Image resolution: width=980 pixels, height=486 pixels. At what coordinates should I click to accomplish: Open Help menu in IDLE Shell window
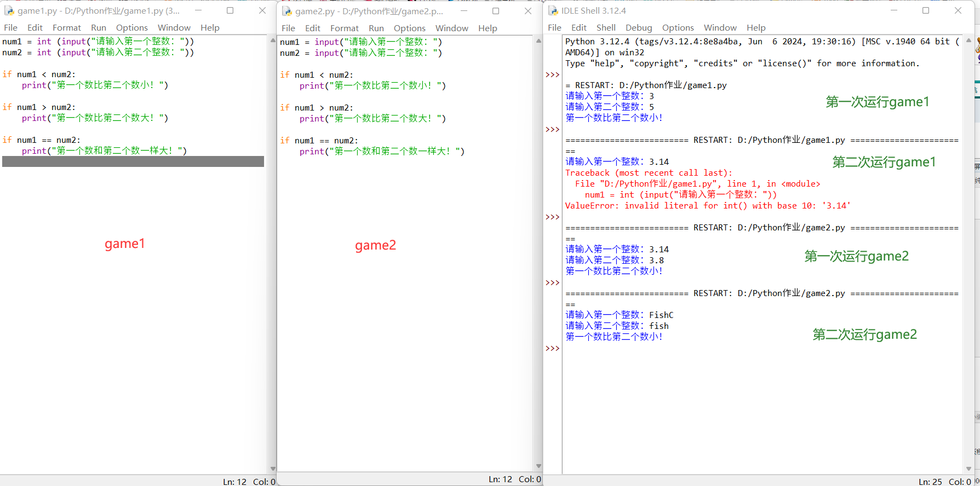tap(756, 27)
